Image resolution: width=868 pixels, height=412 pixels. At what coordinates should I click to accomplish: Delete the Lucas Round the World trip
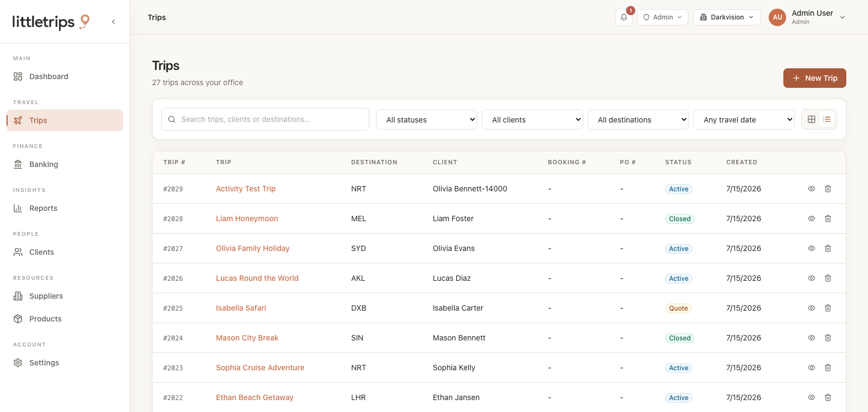(x=828, y=278)
